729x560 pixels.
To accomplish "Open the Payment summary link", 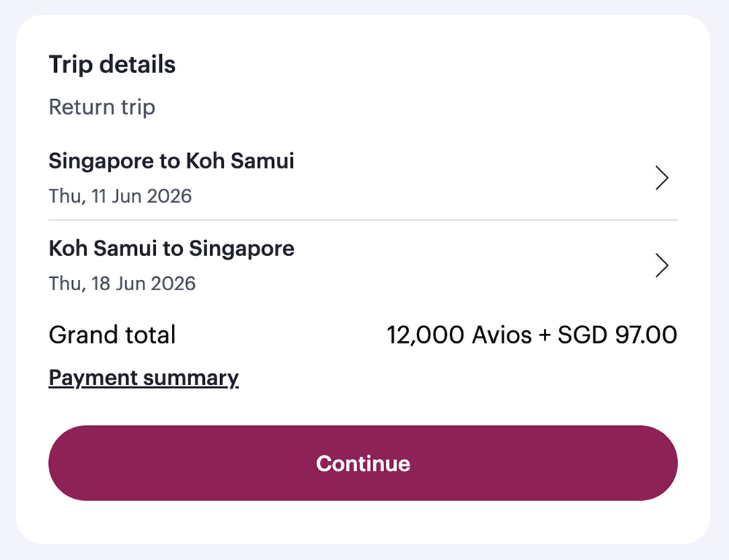I will click(144, 378).
